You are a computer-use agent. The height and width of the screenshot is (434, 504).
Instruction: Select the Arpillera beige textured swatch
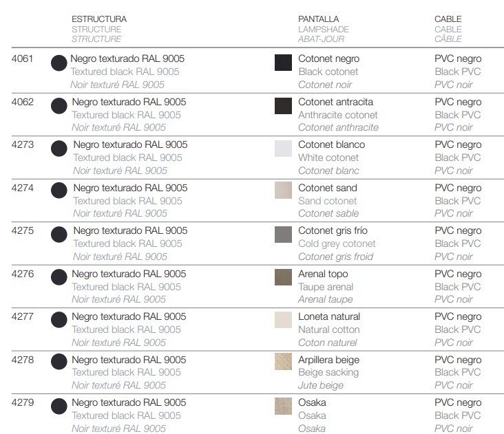pyautogui.click(x=283, y=362)
